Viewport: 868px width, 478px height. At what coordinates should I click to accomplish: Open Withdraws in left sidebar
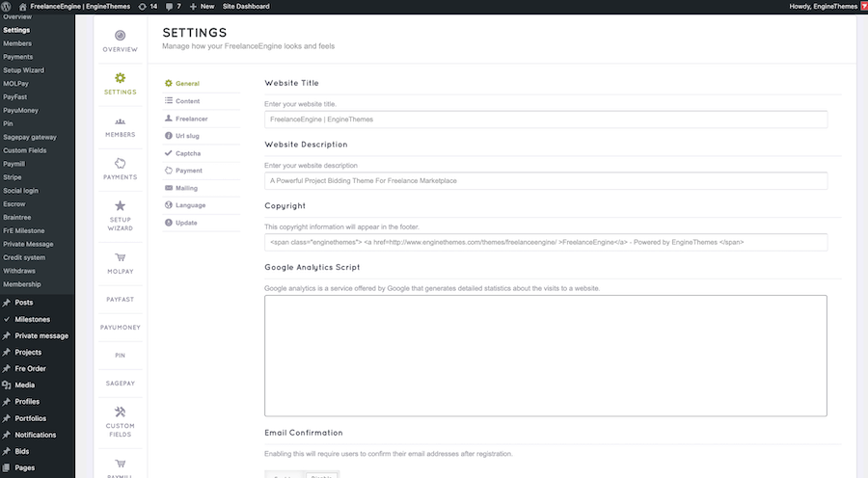click(x=19, y=271)
